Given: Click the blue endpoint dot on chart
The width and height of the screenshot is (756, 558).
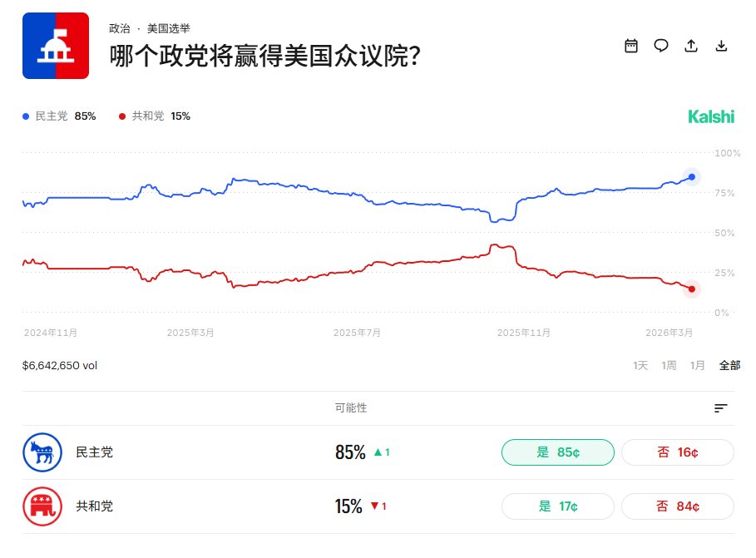Looking at the screenshot, I should (692, 176).
